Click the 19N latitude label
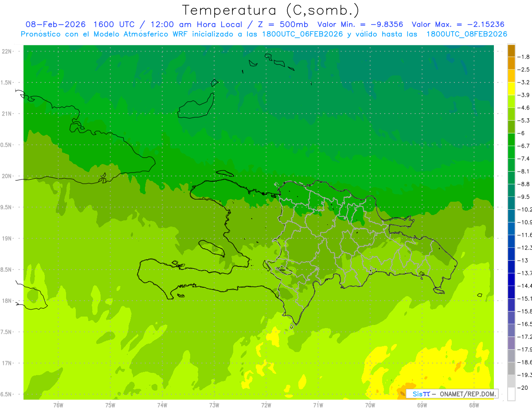532x411 pixels. coord(8,239)
